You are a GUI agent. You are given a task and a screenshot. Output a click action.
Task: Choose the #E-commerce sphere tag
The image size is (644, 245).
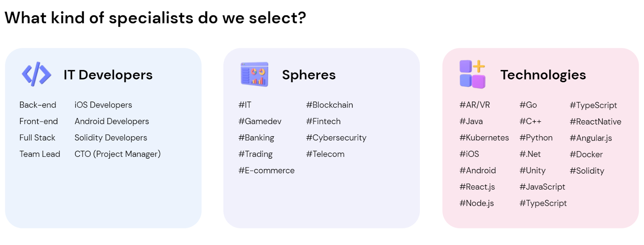tap(266, 170)
